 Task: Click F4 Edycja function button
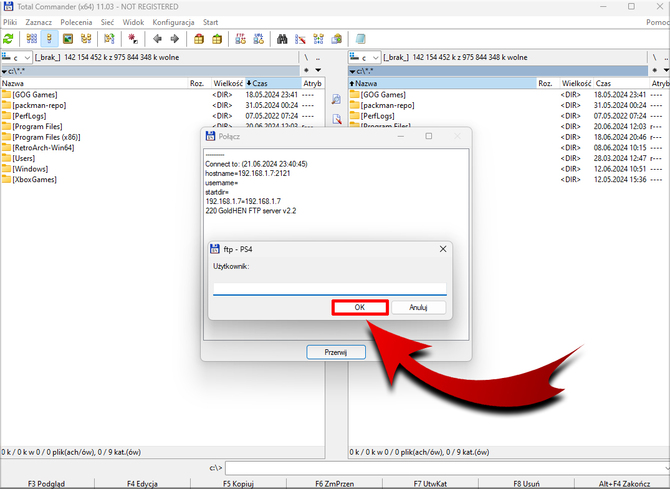tap(142, 483)
